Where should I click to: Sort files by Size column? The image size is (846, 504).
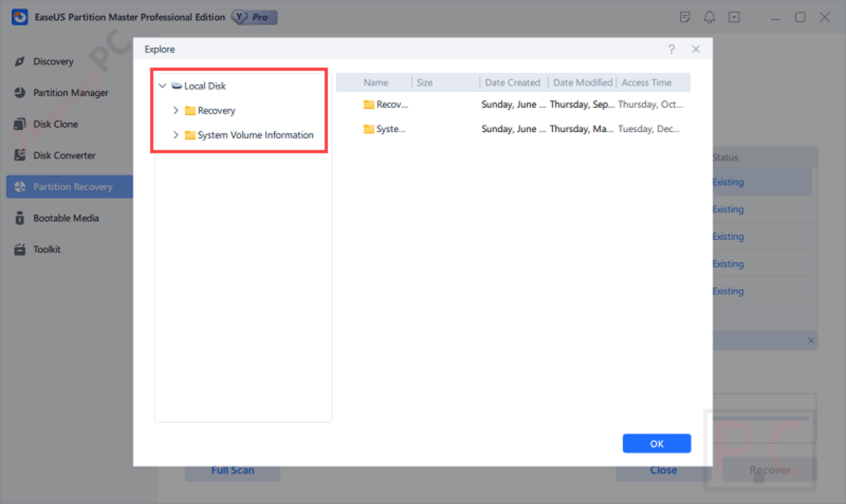[425, 82]
